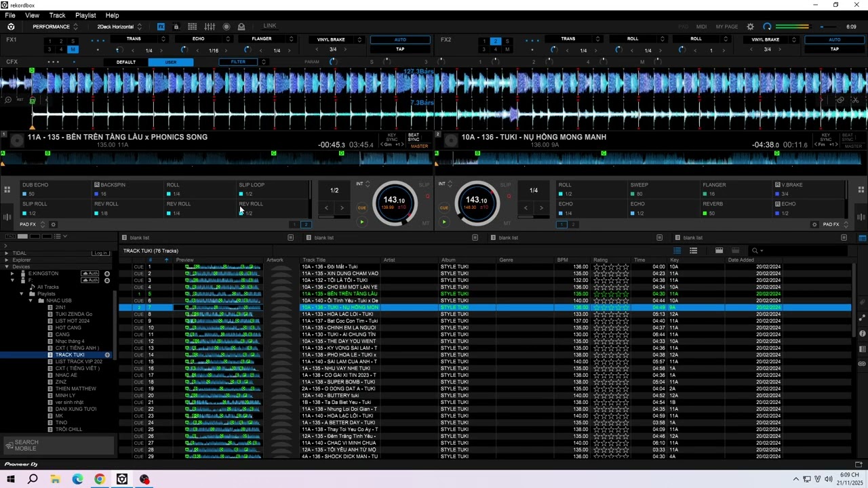
Task: Enable AUTO BPM mode on FX2
Action: (835, 39)
